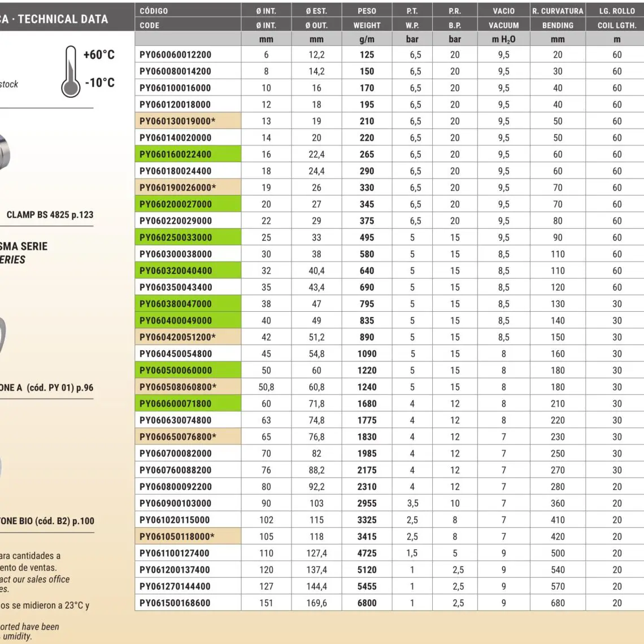Click product code PY060060012200 in first row
The width and height of the screenshot is (644, 644).
[x=176, y=55]
